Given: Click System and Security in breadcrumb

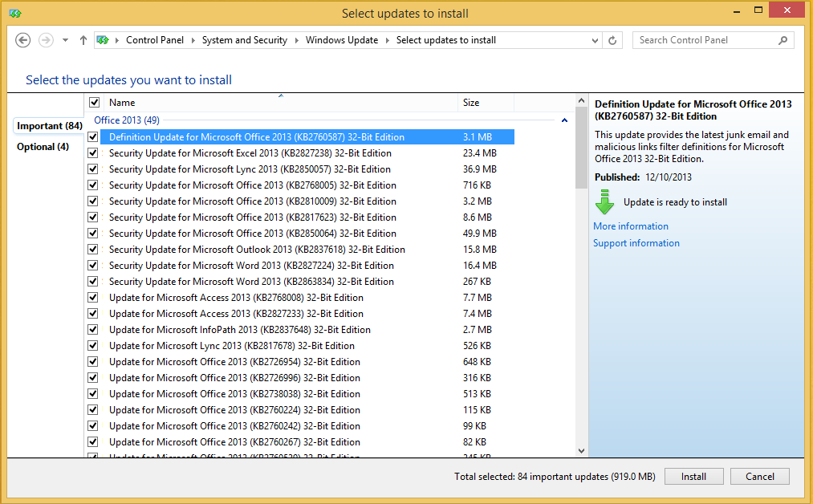Looking at the screenshot, I should pyautogui.click(x=244, y=40).
